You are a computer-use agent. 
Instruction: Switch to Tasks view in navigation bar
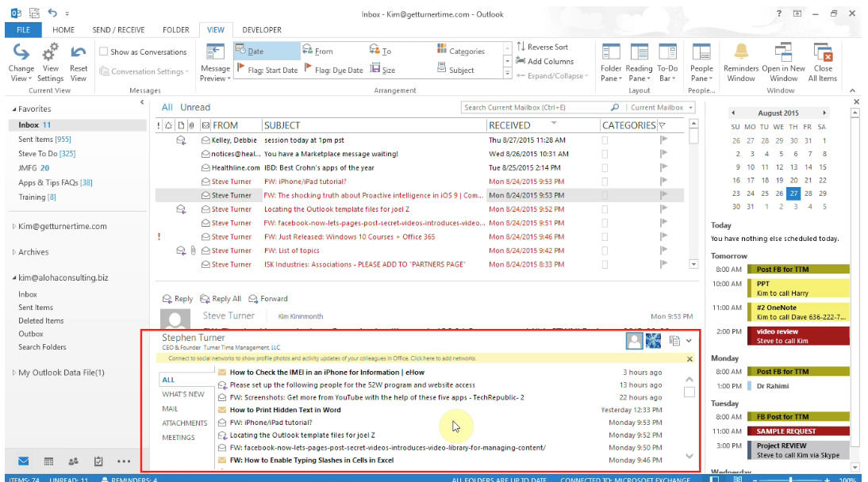tap(98, 461)
